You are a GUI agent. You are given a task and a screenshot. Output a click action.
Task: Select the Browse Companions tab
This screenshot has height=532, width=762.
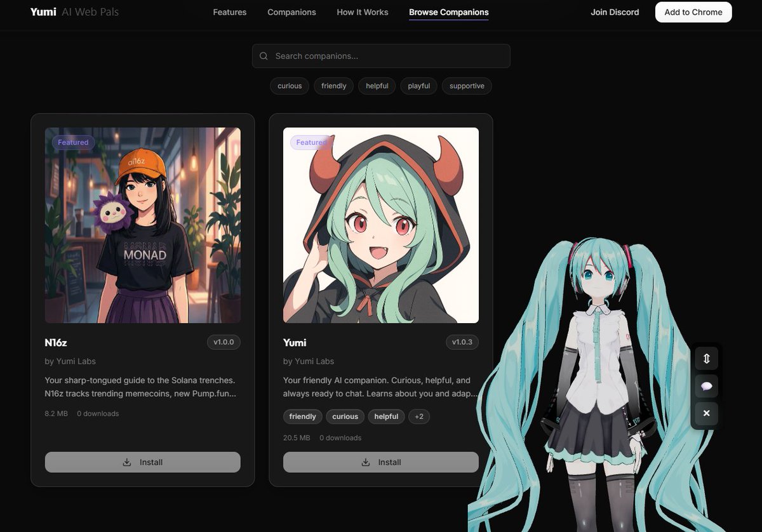(449, 12)
